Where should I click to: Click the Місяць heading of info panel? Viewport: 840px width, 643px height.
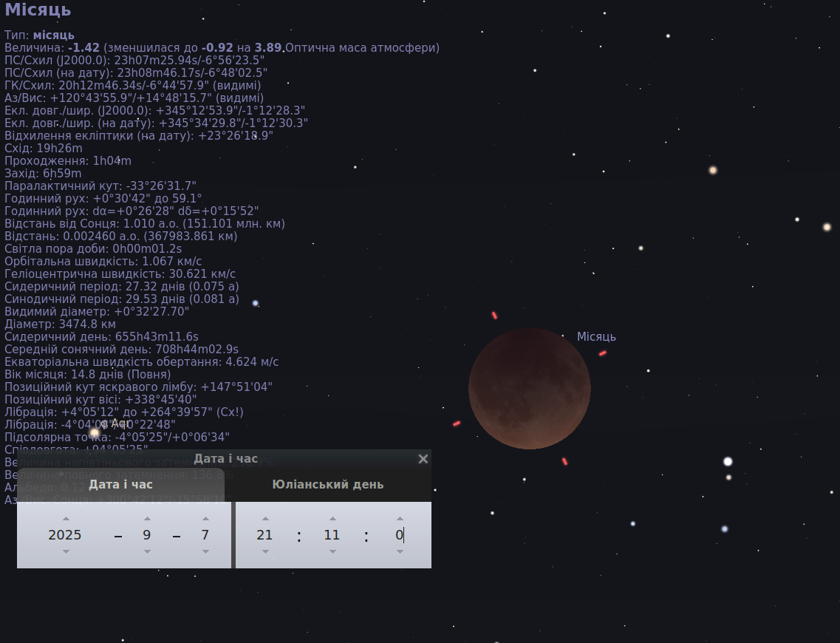pyautogui.click(x=38, y=10)
